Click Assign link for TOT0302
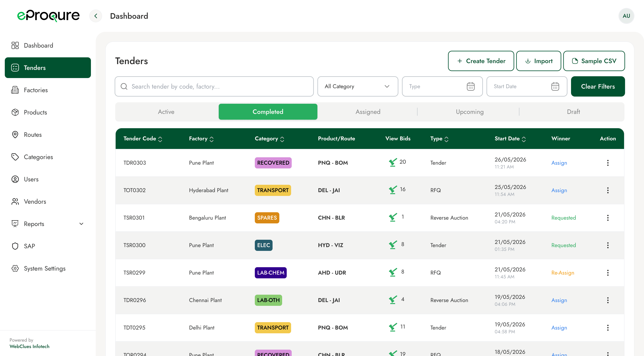The height and width of the screenshot is (356, 644). pyautogui.click(x=559, y=190)
